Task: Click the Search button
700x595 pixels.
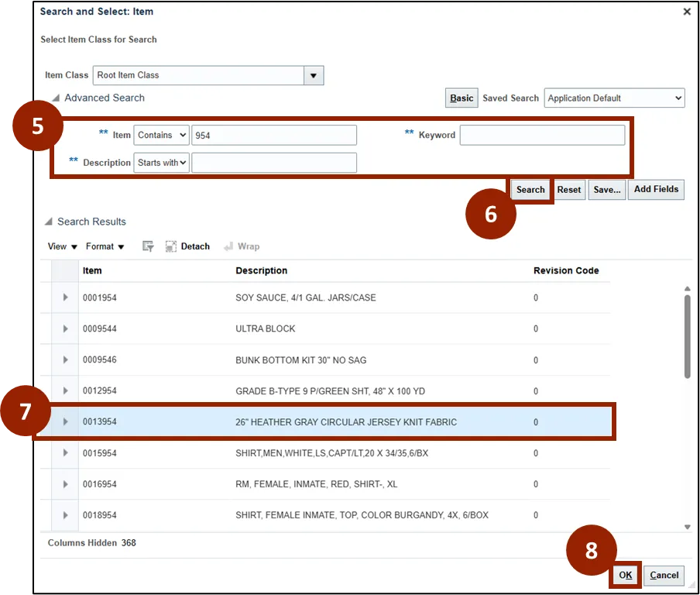Action: tap(530, 190)
